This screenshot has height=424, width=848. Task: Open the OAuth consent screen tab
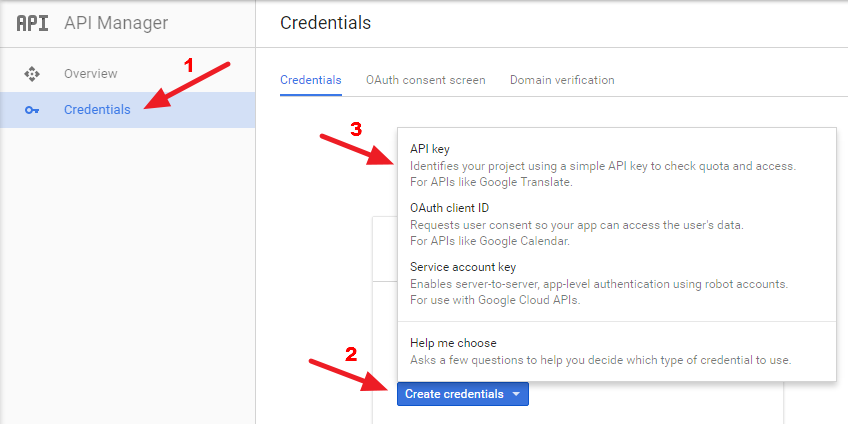pyautogui.click(x=426, y=80)
